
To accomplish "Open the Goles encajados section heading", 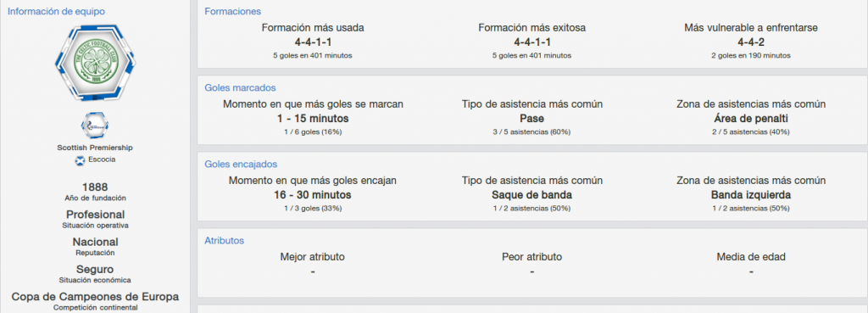I will pyautogui.click(x=241, y=164).
